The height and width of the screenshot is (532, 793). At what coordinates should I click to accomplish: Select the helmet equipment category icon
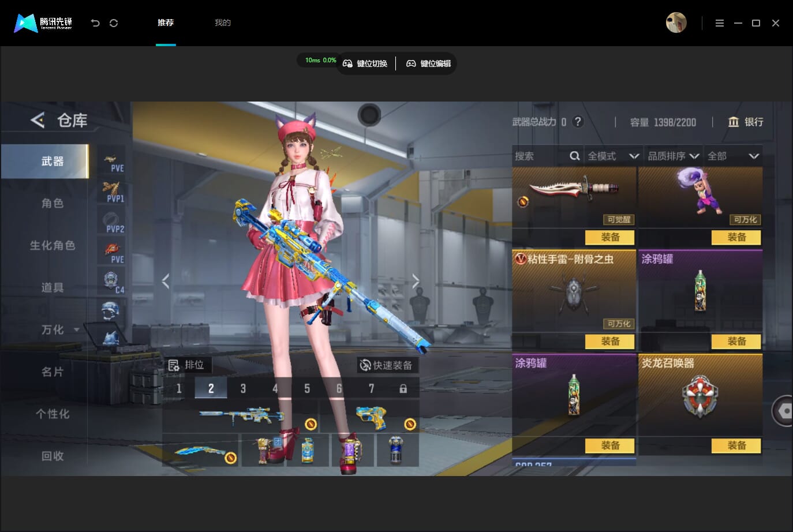[110, 312]
